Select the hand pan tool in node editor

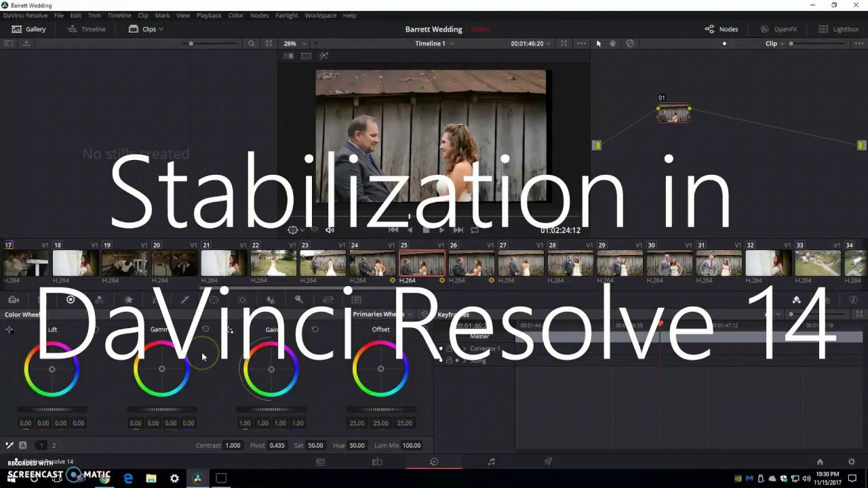(x=613, y=43)
